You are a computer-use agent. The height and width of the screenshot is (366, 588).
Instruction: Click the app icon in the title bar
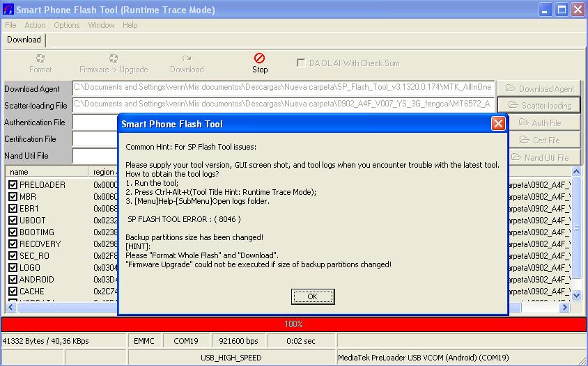click(8, 9)
